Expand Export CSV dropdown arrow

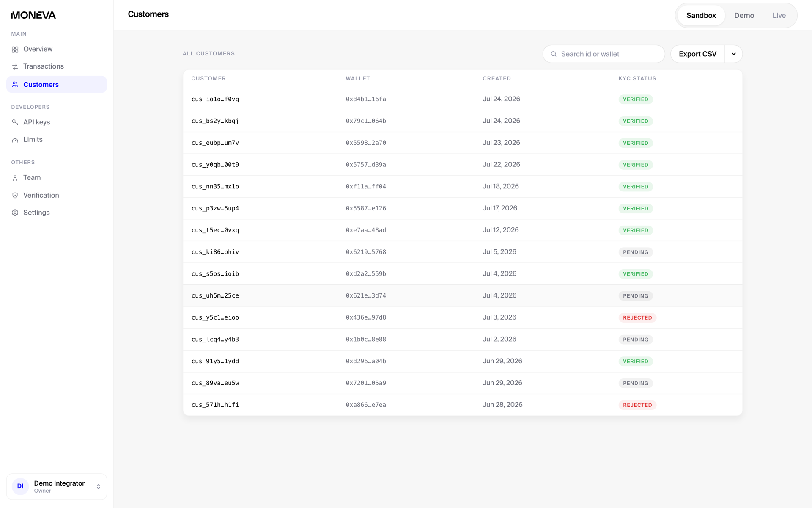pyautogui.click(x=734, y=54)
